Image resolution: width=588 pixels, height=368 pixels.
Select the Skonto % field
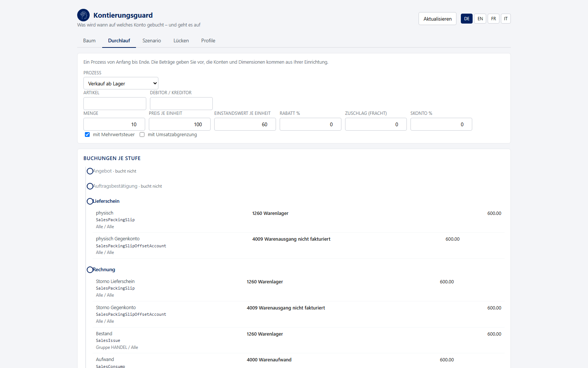coord(441,124)
